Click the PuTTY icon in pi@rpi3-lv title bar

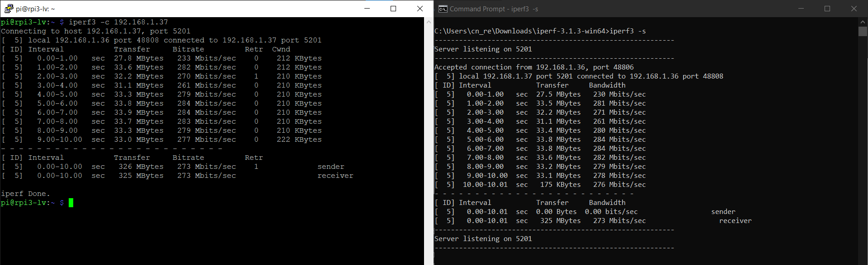tap(9, 9)
